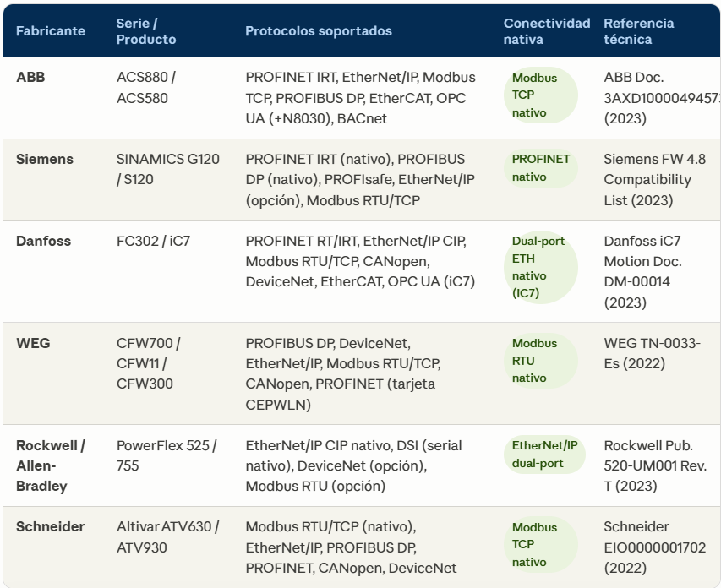Click the PROFINET nativo badge

pyautogui.click(x=541, y=168)
